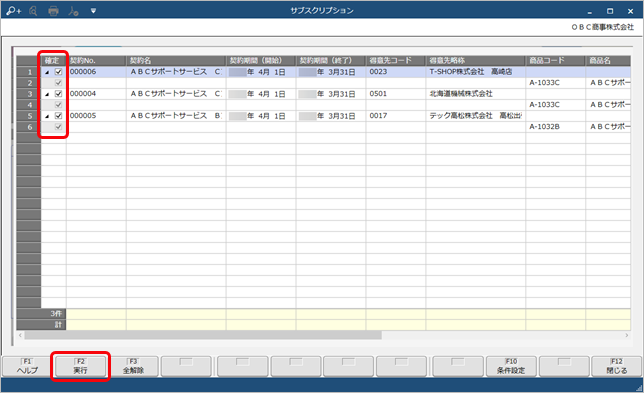Select customer code cell 0501
Image resolution: width=644 pixels, height=393 pixels.
point(396,94)
